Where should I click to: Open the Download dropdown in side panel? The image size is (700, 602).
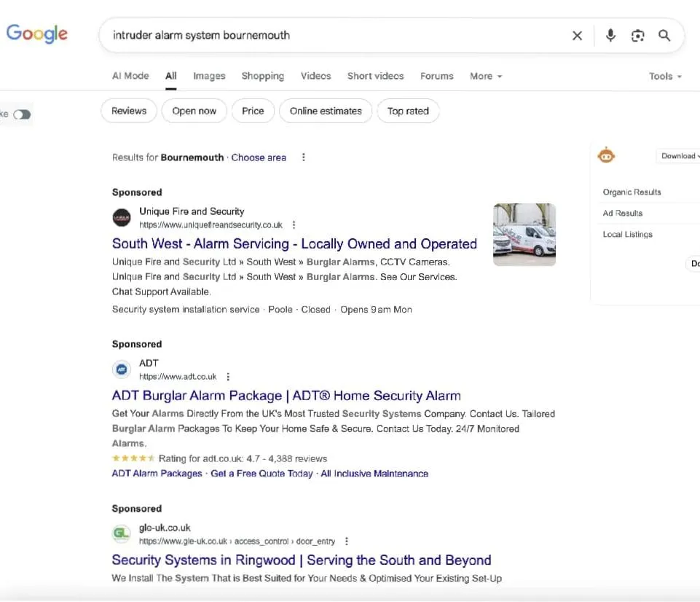coord(680,156)
